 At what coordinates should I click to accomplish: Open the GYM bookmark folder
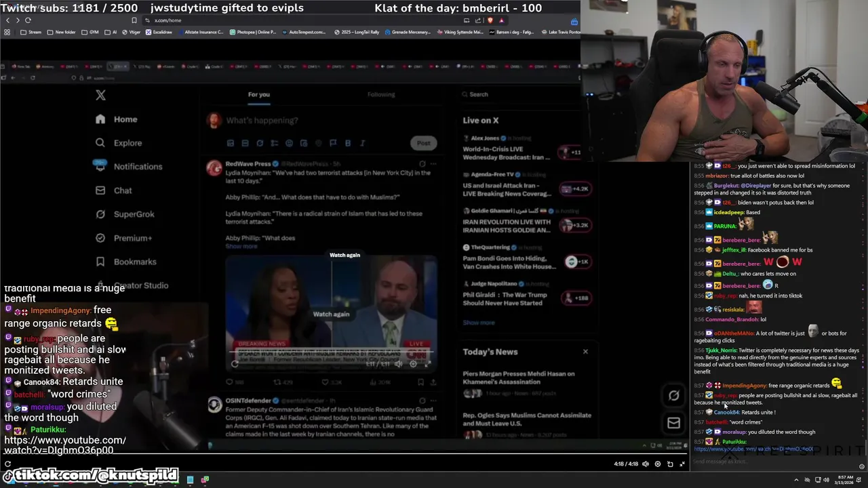(x=90, y=32)
